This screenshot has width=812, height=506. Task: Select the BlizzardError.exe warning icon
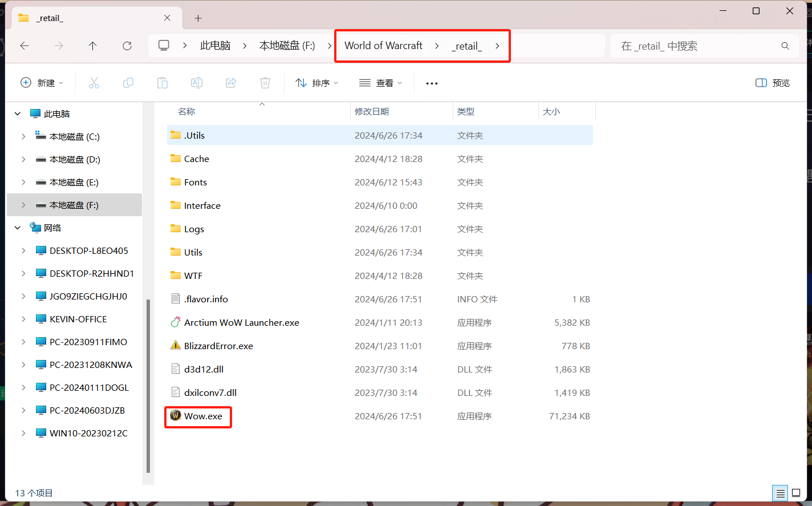click(176, 346)
